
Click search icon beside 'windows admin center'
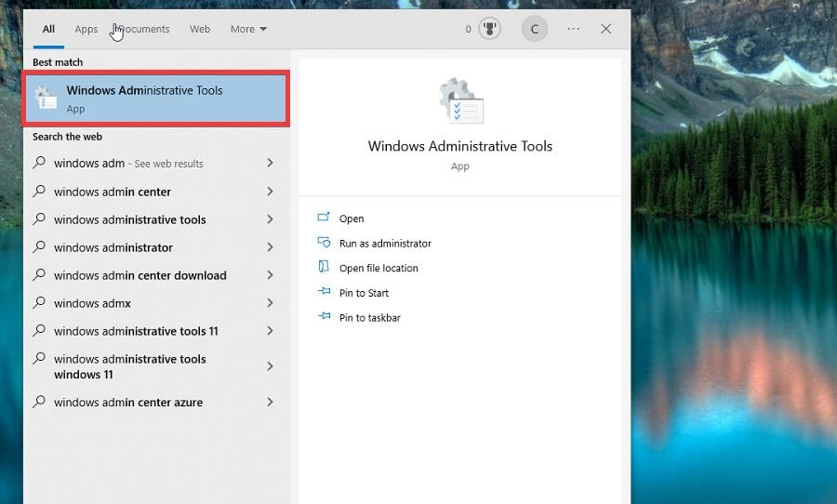click(39, 191)
